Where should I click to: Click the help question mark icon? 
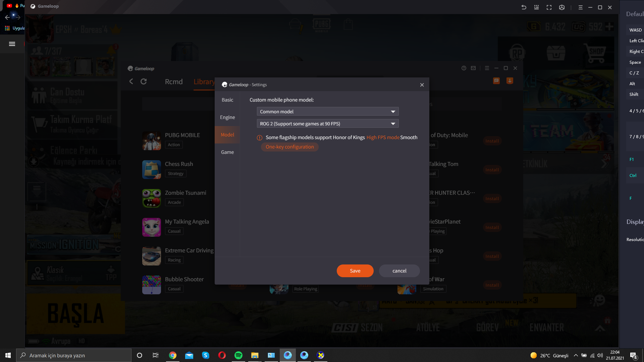coord(464,68)
